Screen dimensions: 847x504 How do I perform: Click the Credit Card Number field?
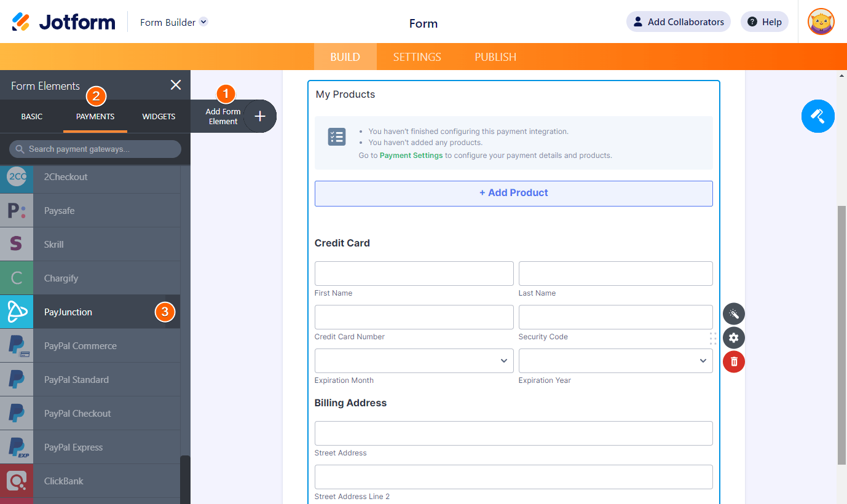tap(414, 317)
